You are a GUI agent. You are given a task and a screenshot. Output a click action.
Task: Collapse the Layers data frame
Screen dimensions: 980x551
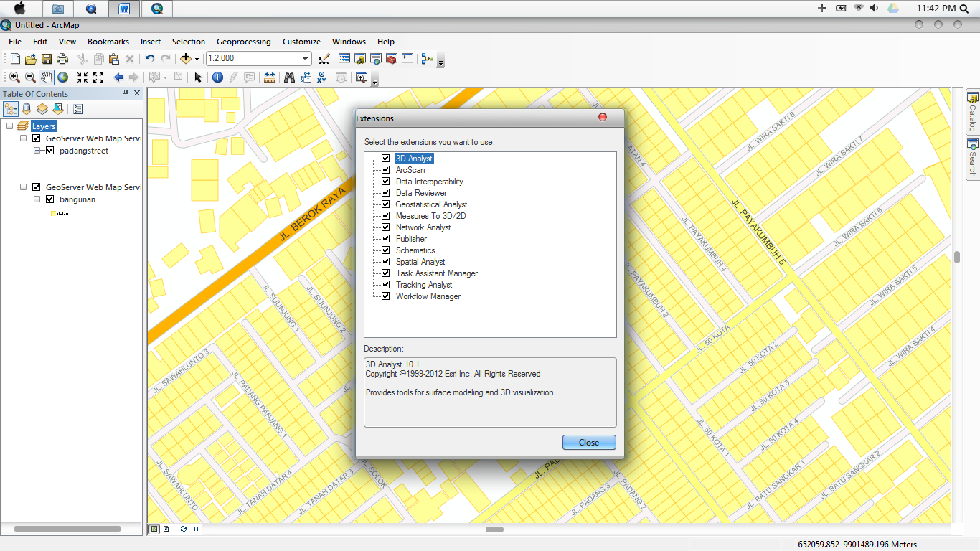(x=10, y=126)
